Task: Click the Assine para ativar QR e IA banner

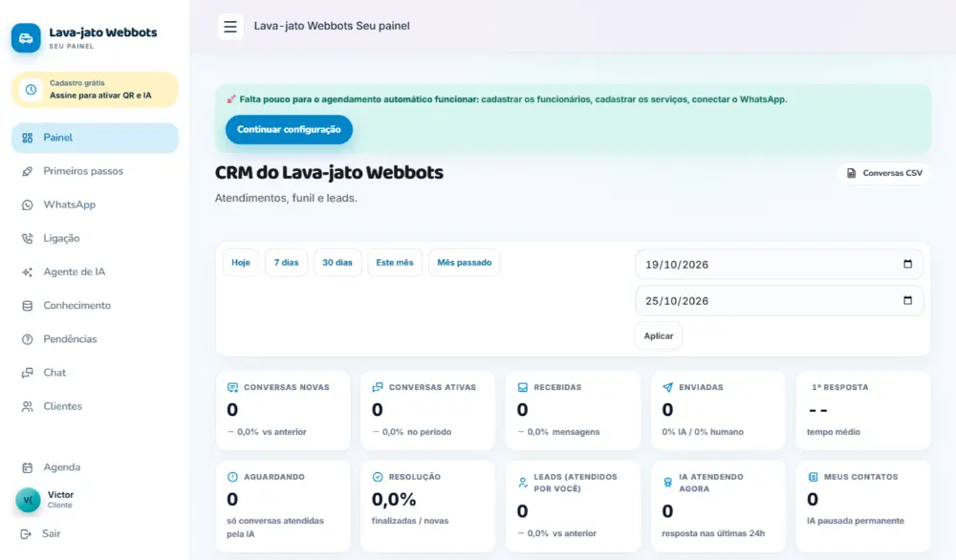Action: [95, 90]
